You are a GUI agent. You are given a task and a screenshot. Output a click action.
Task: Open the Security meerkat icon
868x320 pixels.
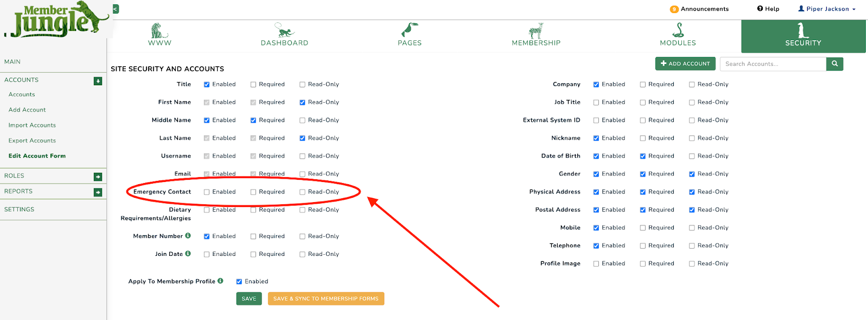click(x=803, y=30)
